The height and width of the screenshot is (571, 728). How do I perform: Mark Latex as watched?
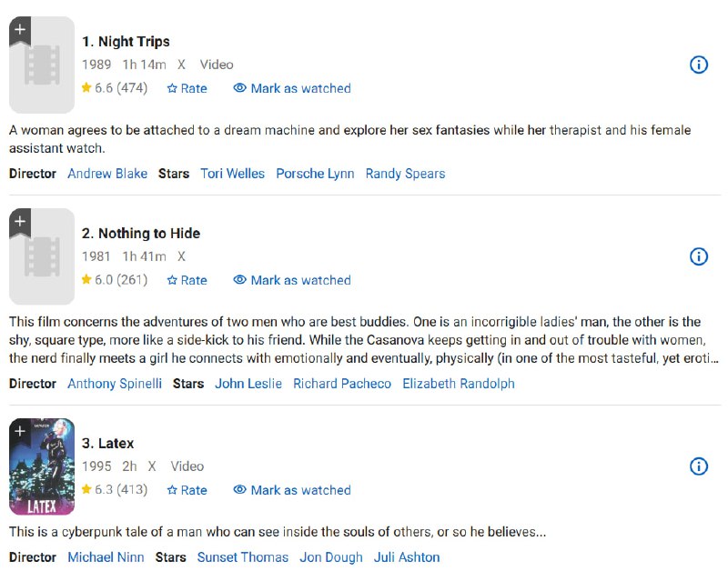[x=292, y=490]
